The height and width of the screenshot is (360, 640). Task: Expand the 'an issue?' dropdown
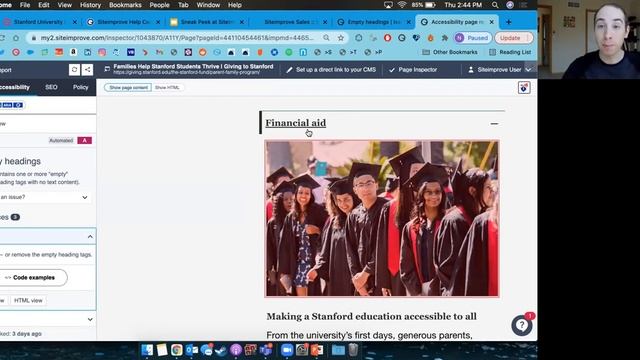(x=85, y=197)
